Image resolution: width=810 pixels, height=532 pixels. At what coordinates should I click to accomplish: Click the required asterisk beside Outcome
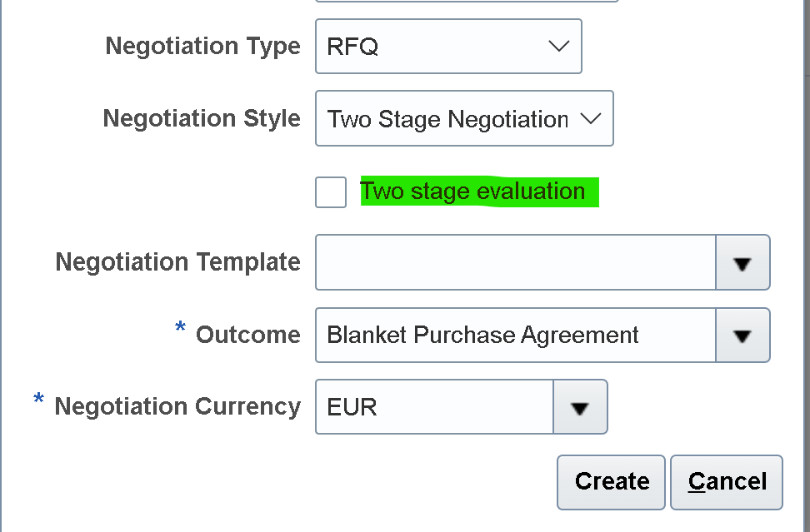(x=179, y=330)
